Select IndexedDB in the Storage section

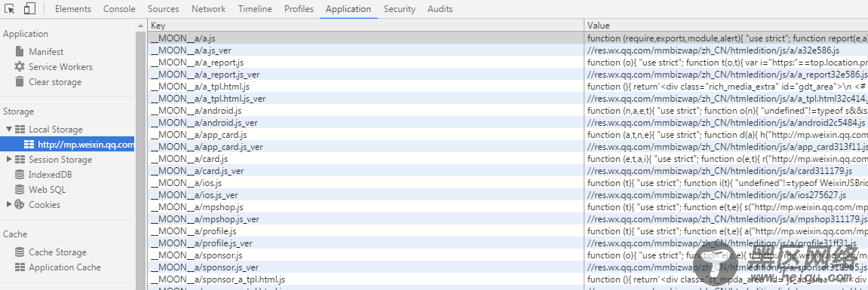[x=51, y=174]
